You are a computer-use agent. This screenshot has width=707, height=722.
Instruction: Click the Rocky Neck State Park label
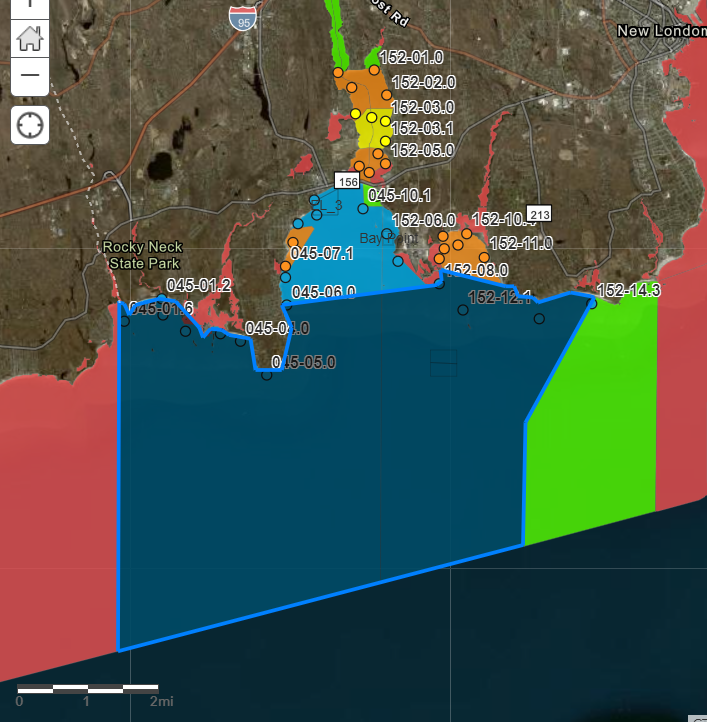click(142, 255)
